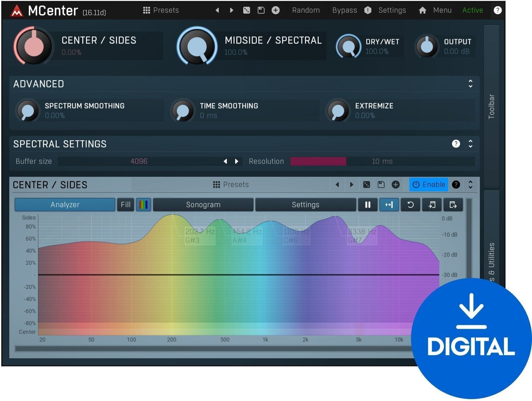The width and height of the screenshot is (532, 401).
Task: Switch to the Sonogram tab
Action: 203,205
